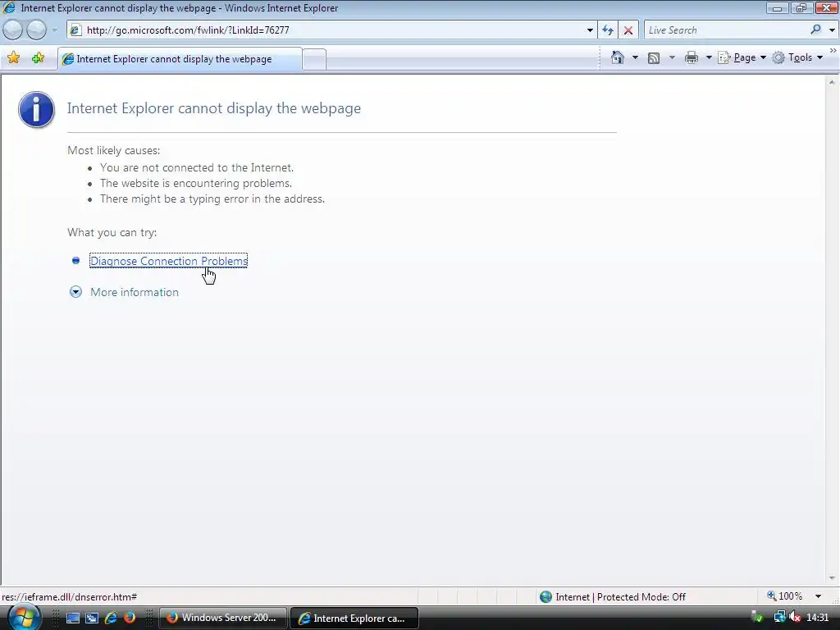Click the magnifier search icon
The width and height of the screenshot is (840, 630).
(x=816, y=30)
